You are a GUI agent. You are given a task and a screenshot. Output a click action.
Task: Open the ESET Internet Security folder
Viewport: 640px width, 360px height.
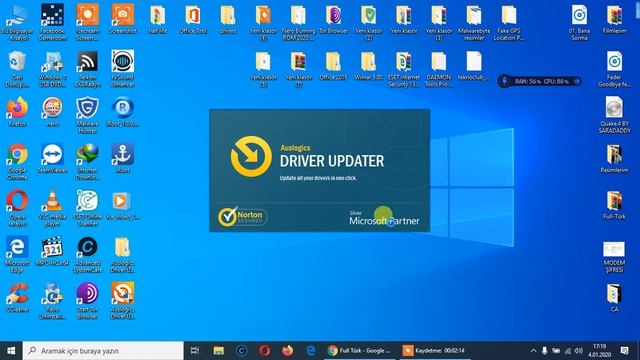tap(404, 69)
